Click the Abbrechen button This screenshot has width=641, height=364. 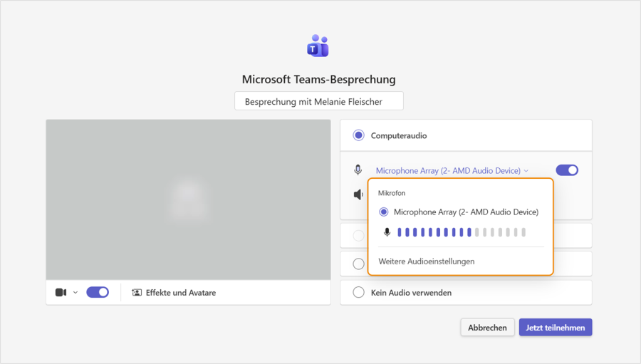[487, 328]
